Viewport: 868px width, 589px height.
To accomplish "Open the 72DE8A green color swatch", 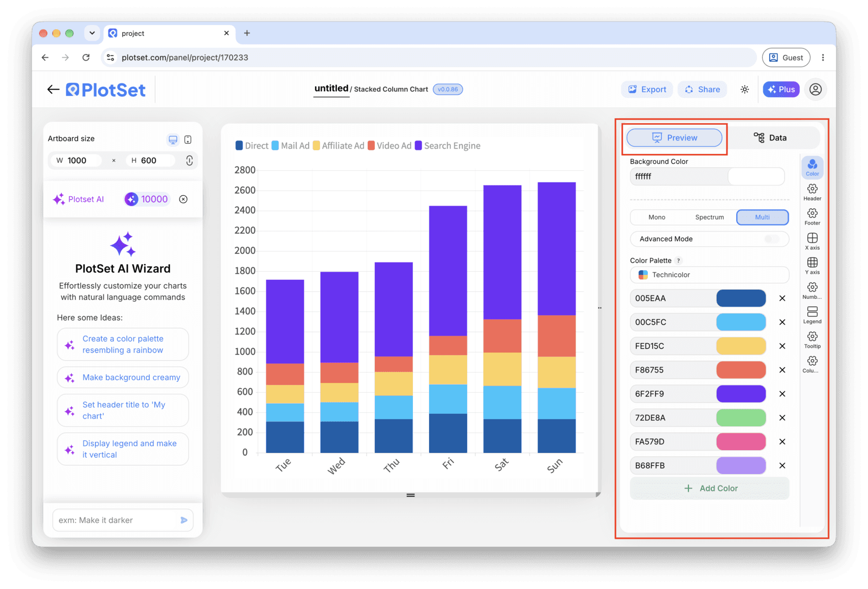I will 741,418.
